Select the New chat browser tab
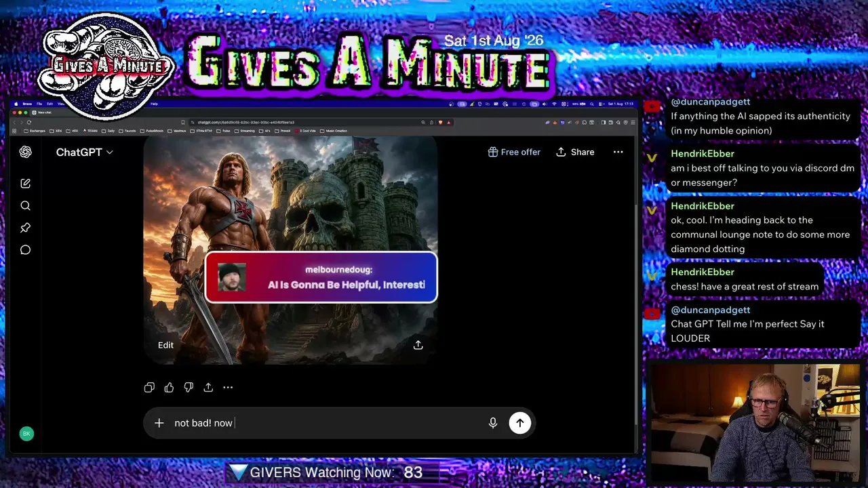 point(45,113)
